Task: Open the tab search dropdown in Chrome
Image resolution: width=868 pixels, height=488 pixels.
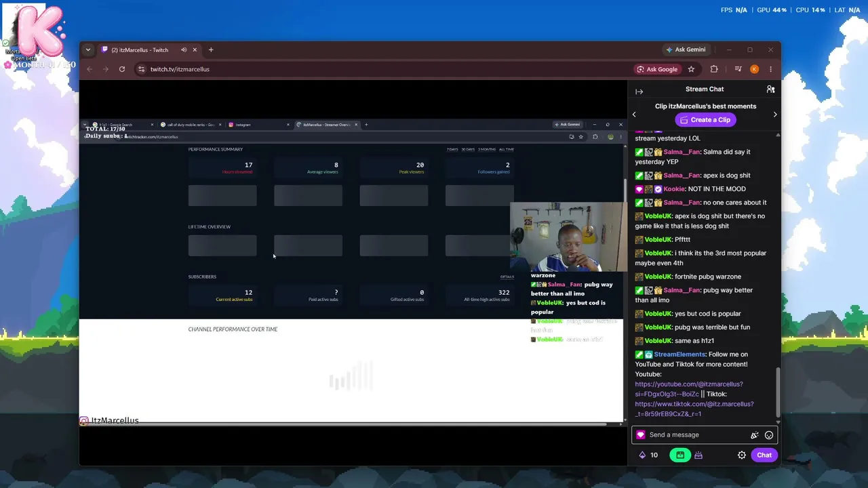Action: (x=88, y=49)
